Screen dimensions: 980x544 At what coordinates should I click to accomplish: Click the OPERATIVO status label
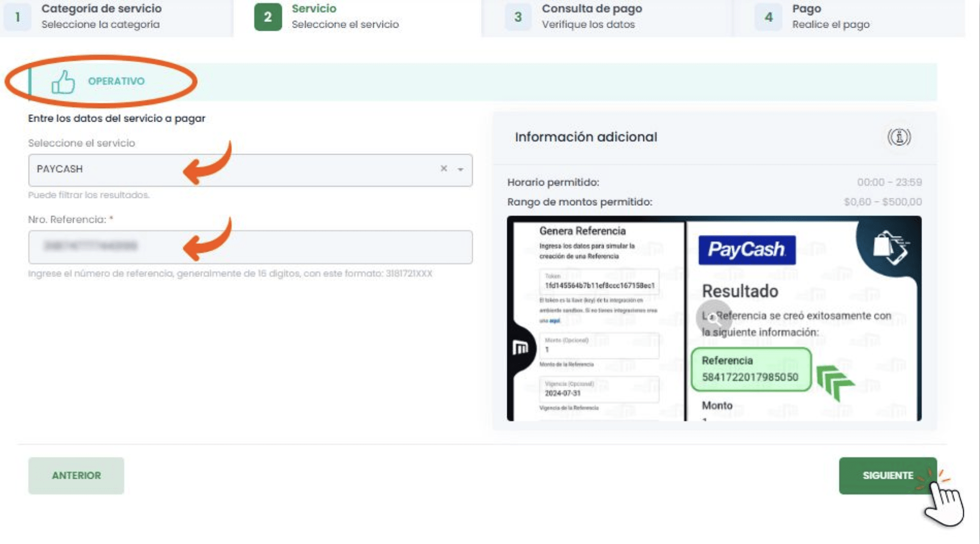(116, 81)
